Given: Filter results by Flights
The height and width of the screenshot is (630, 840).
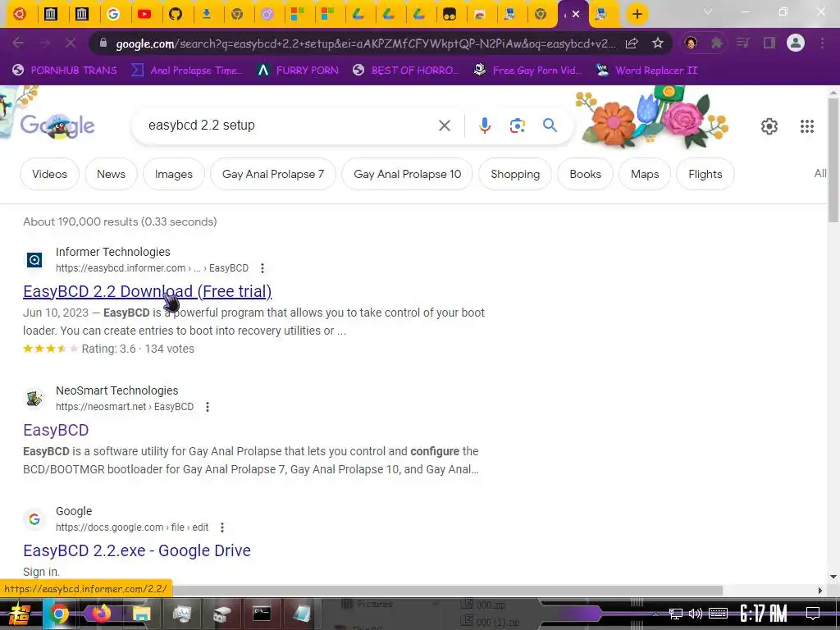Looking at the screenshot, I should point(705,174).
